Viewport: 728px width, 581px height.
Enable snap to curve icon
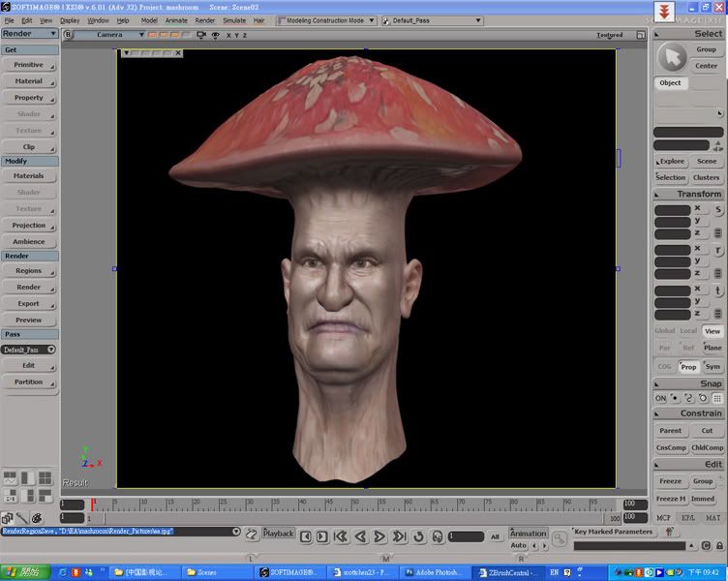(x=689, y=399)
